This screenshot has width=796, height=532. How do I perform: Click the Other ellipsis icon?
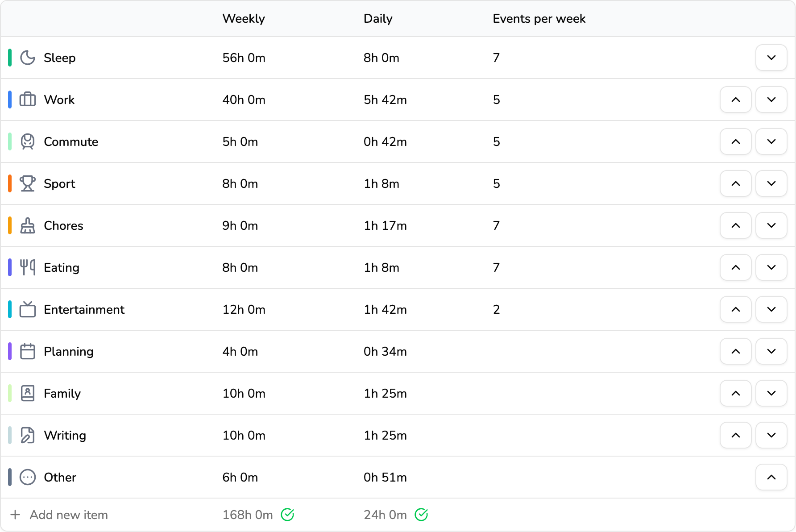pos(27,477)
